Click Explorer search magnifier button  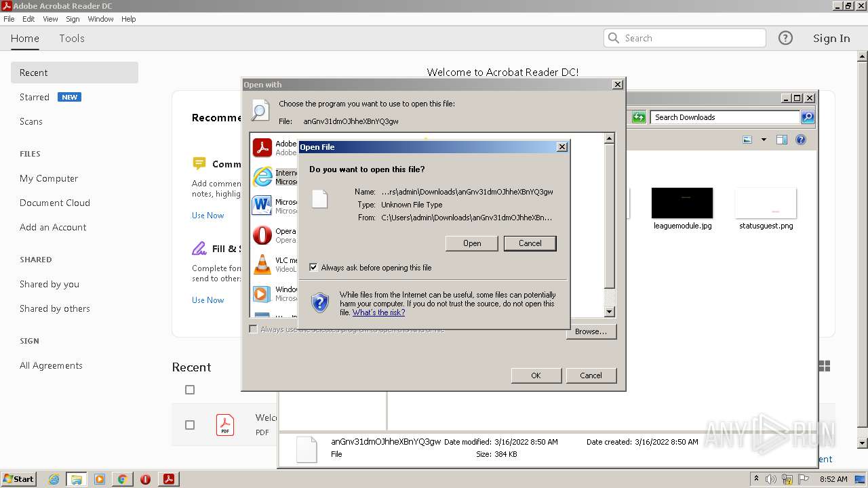pyautogui.click(x=808, y=117)
